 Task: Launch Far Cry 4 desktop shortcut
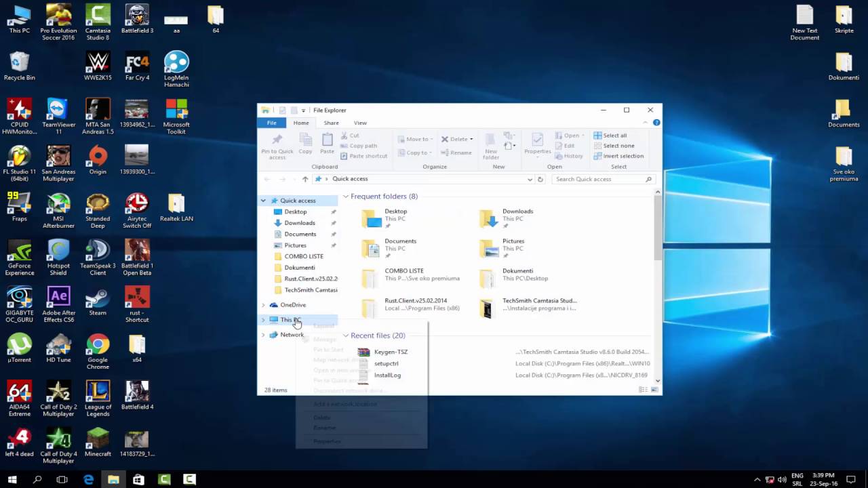137,66
